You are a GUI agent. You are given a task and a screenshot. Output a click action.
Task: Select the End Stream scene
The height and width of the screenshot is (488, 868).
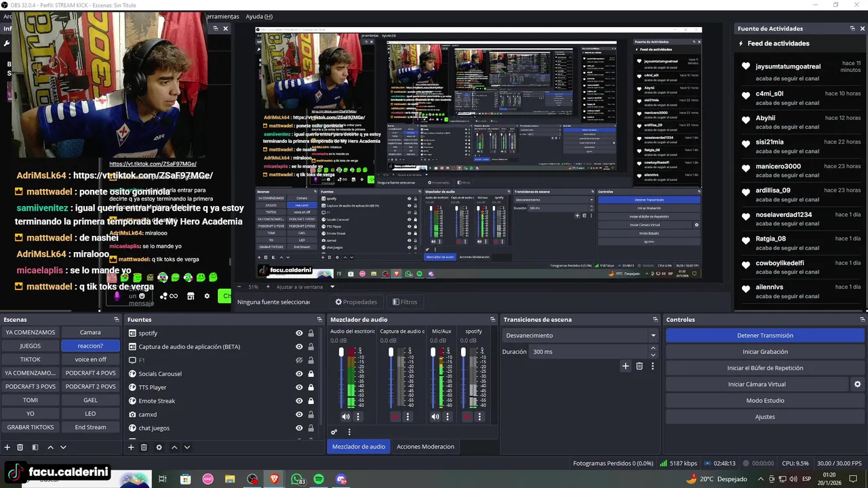click(x=90, y=427)
